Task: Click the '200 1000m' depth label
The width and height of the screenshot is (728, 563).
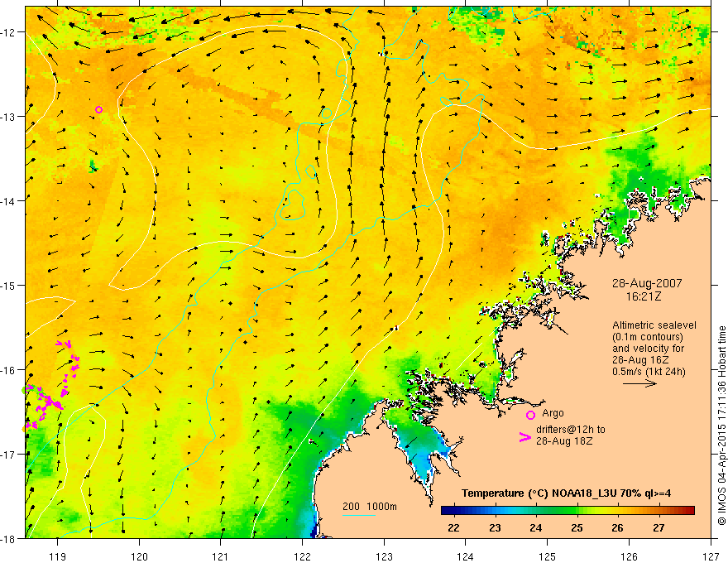Action: click(x=370, y=507)
